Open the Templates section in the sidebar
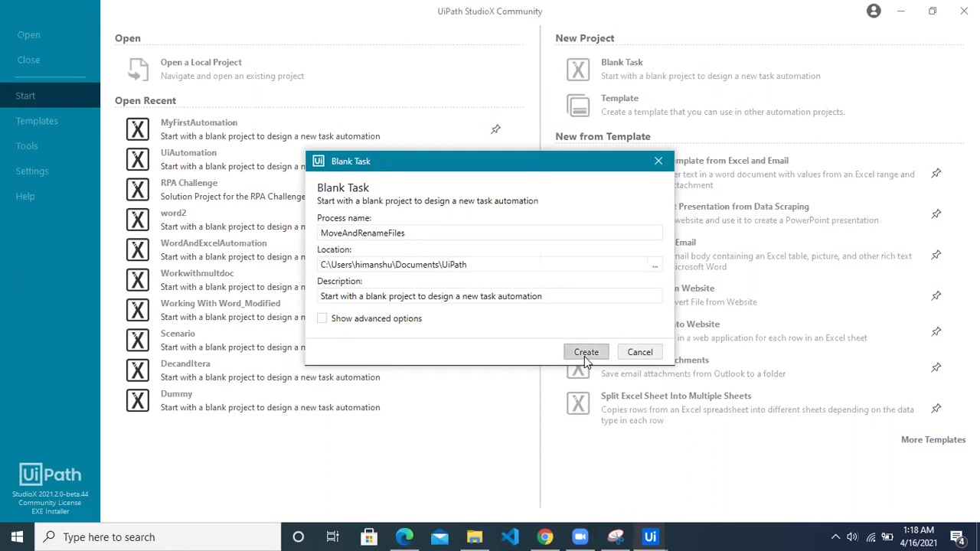The width and height of the screenshot is (980, 551). point(37,120)
